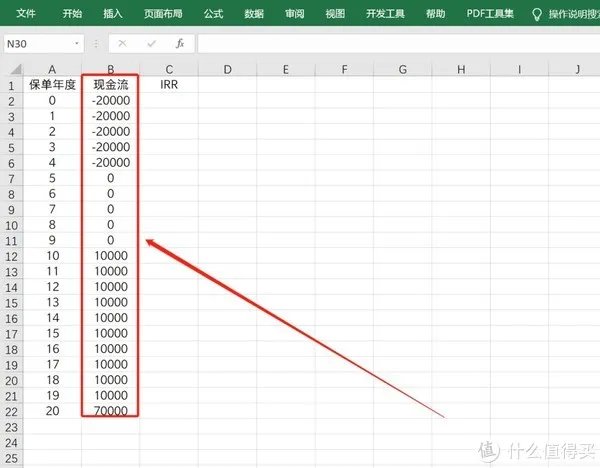
Task: Click the insert function fx icon
Action: (180, 44)
